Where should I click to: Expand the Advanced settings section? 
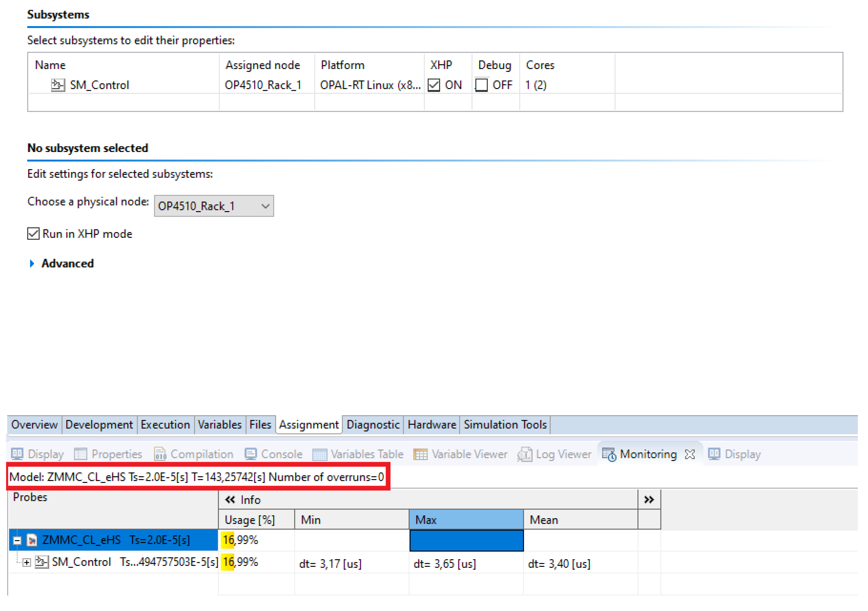pyautogui.click(x=32, y=264)
